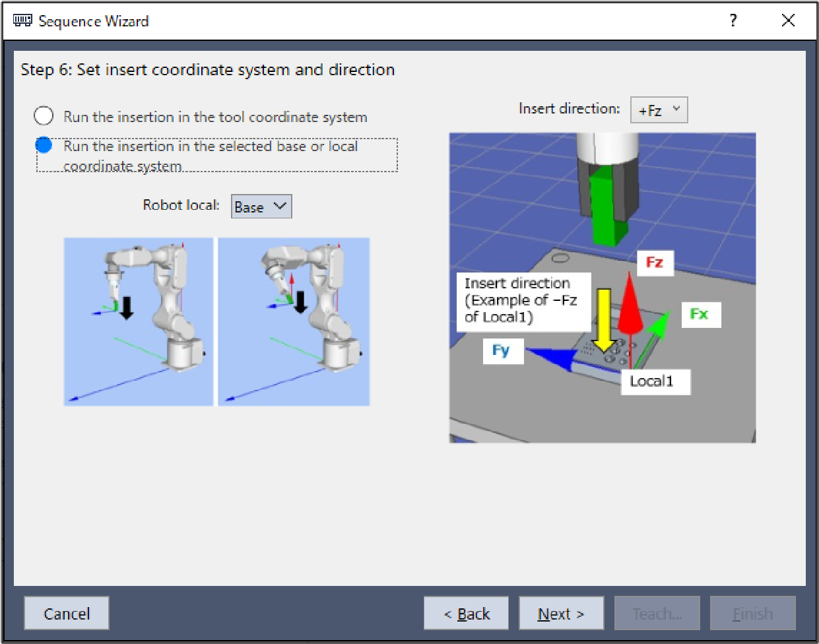Click the green Fx axis label
The image size is (819, 644).
[700, 314]
